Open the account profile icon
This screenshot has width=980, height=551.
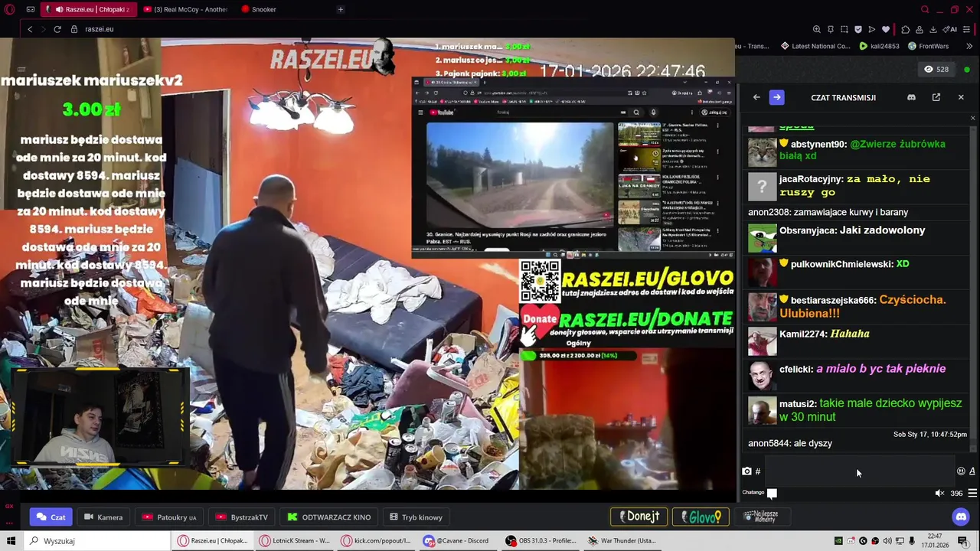(920, 29)
